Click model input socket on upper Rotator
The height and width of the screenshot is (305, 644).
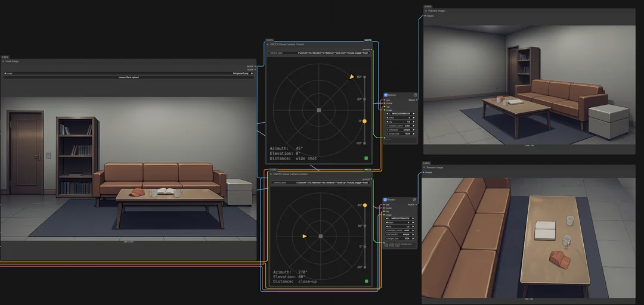[x=385, y=103]
